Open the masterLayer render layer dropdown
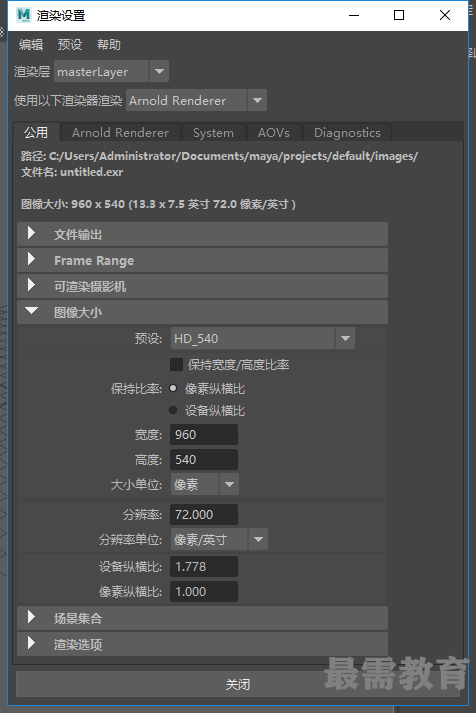This screenshot has width=476, height=713. 111,71
